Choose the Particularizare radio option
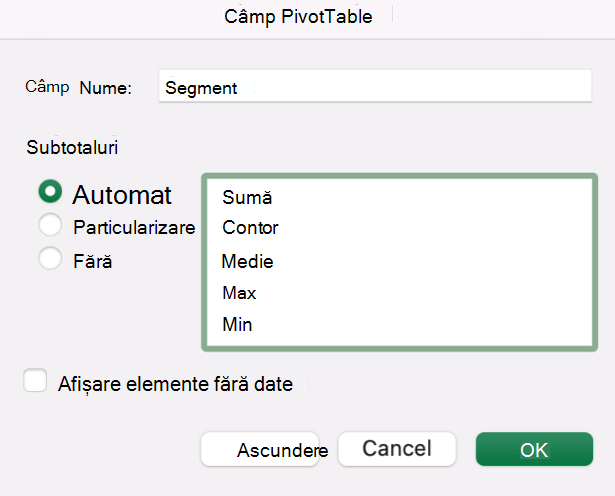 coord(50,225)
